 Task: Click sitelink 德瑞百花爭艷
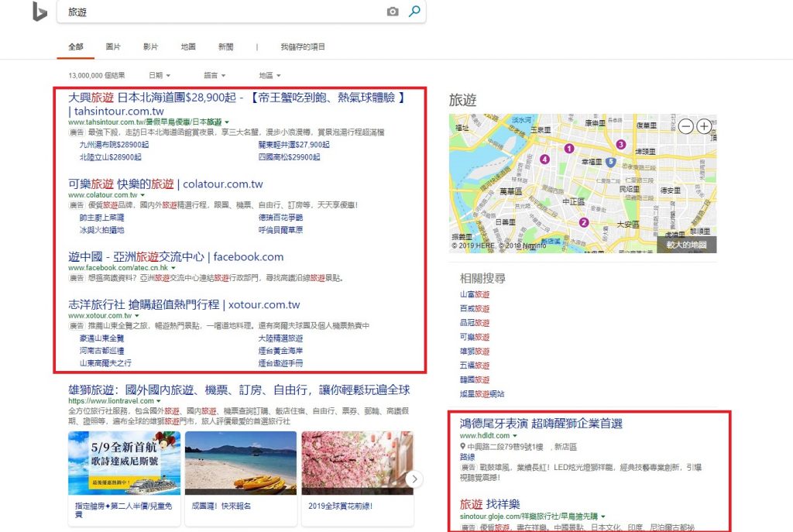point(280,218)
